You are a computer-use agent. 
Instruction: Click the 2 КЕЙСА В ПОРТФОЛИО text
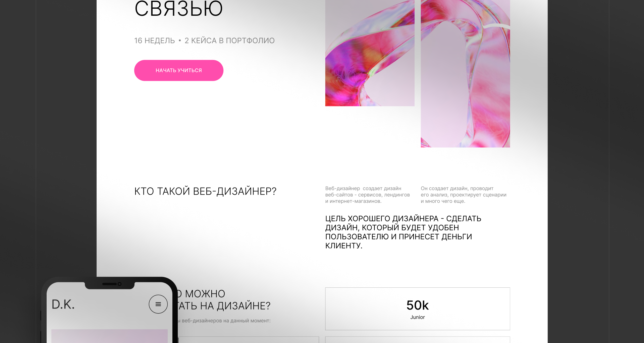point(229,41)
